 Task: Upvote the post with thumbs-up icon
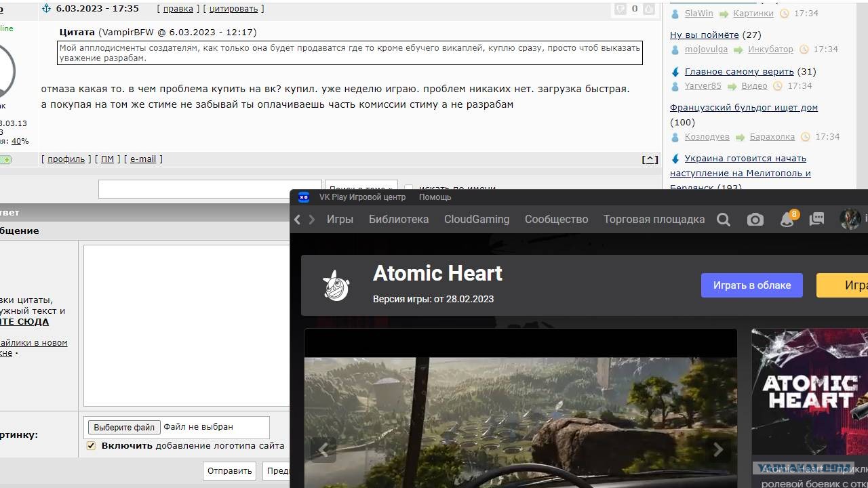649,9
